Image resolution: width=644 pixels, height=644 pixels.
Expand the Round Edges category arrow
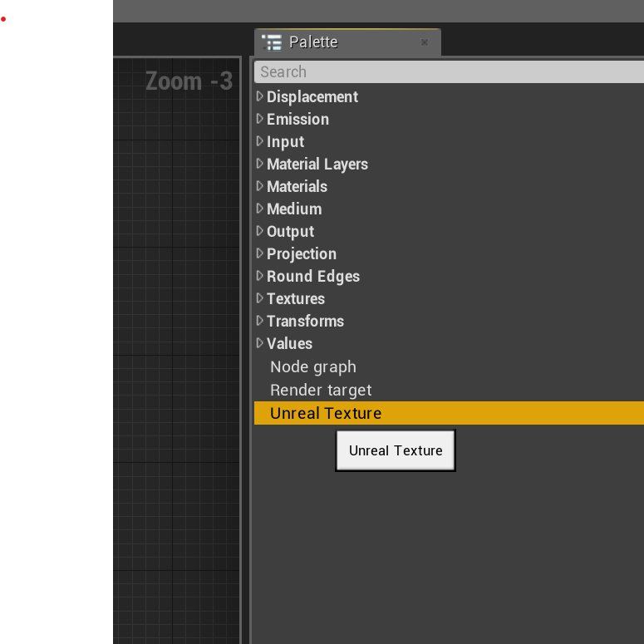259,276
